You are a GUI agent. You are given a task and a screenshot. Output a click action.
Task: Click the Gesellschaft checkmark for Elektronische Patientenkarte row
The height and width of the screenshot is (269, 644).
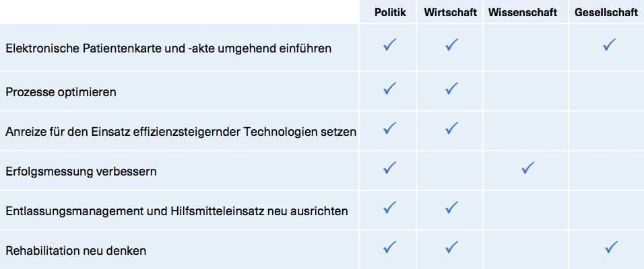click(610, 46)
